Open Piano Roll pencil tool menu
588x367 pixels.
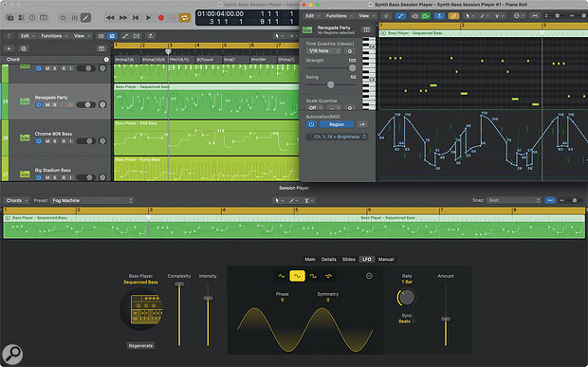484,16
